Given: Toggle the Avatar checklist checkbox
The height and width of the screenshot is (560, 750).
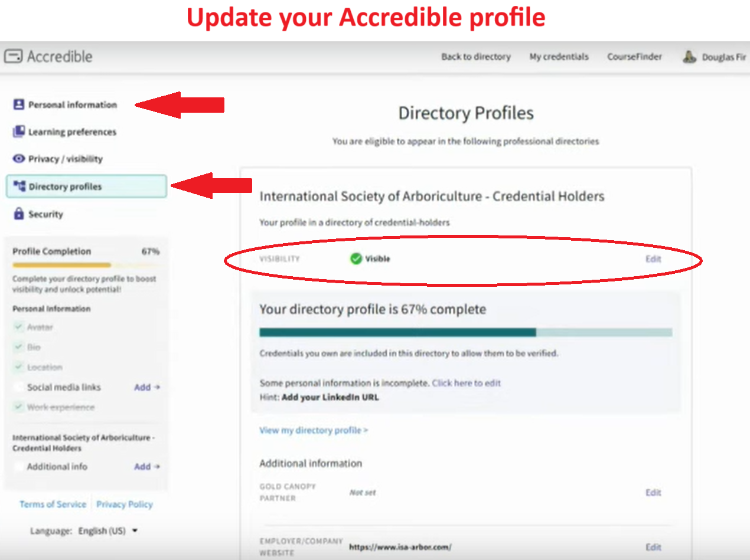Looking at the screenshot, I should [x=18, y=327].
